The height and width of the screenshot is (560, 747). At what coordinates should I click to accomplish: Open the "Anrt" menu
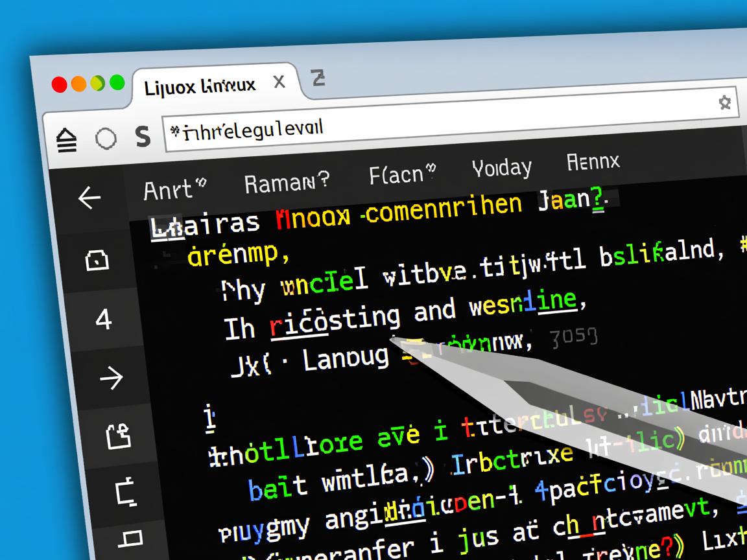(174, 190)
